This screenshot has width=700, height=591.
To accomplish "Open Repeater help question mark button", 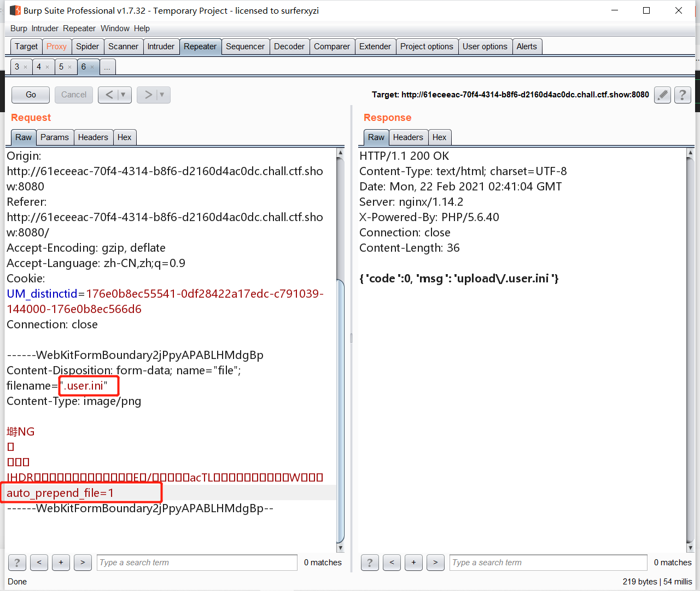I will pyautogui.click(x=682, y=95).
